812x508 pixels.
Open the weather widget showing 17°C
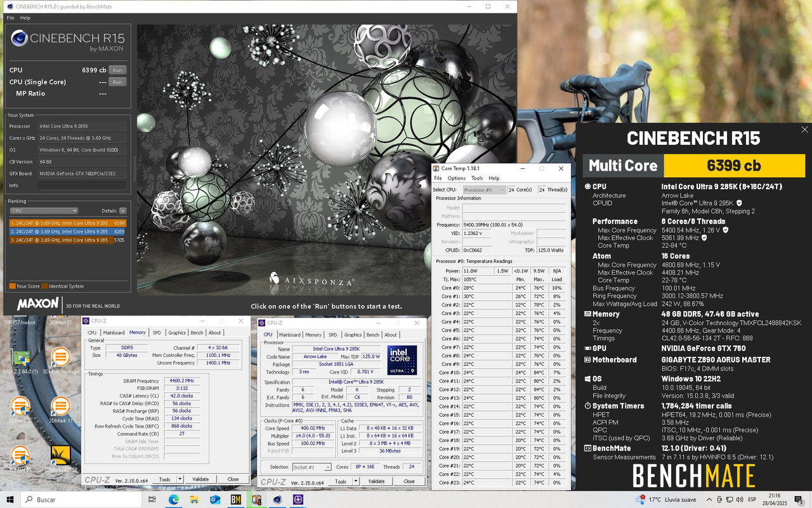[666, 500]
